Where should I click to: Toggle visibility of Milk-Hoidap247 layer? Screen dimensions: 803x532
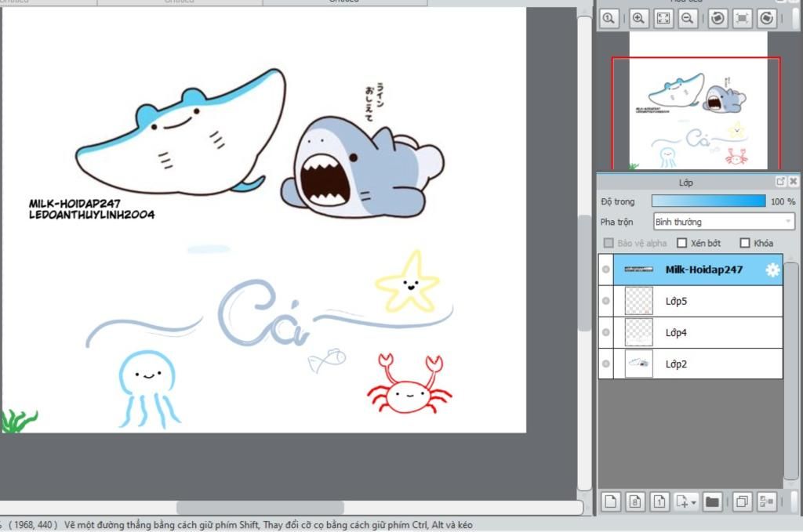[606, 270]
